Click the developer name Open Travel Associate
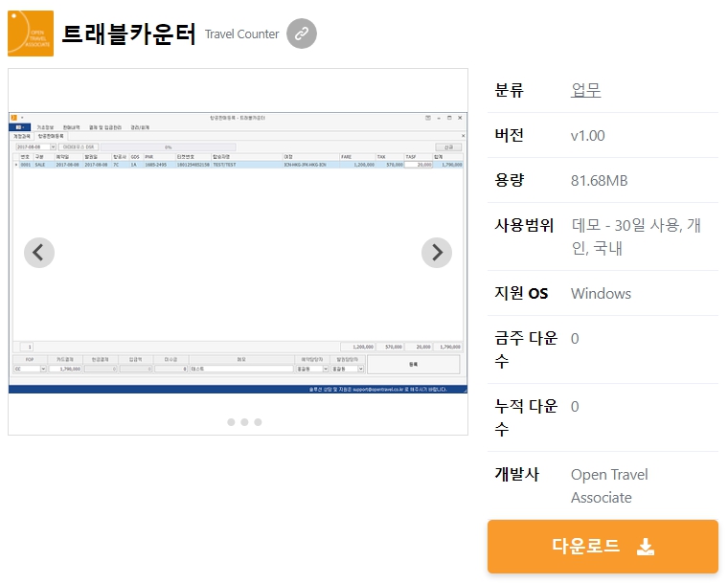Viewport: 728px width, 584px height. click(609, 485)
